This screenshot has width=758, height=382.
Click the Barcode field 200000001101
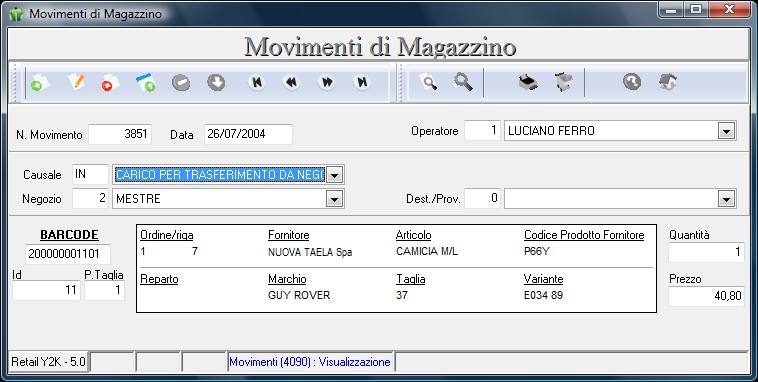(x=68, y=254)
